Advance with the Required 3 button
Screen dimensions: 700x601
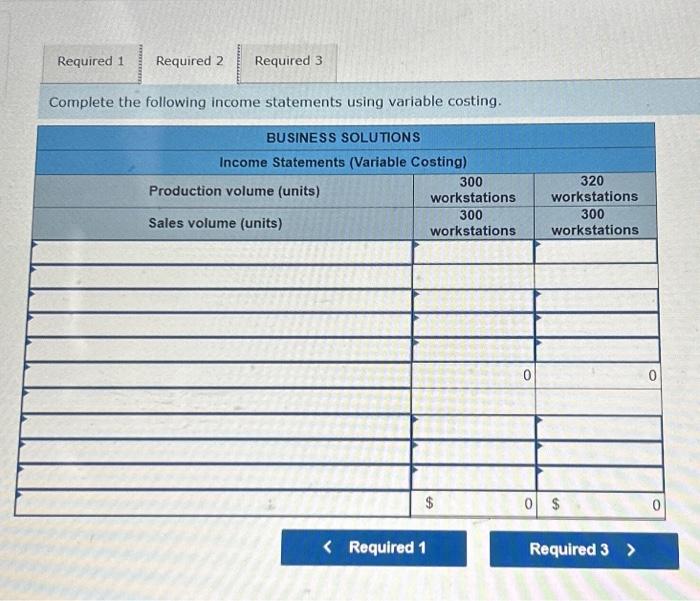pyautogui.click(x=584, y=550)
